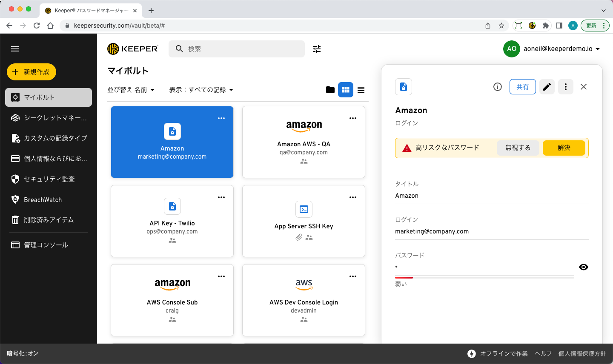Open the 表示：すべての記録 filter dropdown
This screenshot has height=364, width=613.
(x=201, y=90)
